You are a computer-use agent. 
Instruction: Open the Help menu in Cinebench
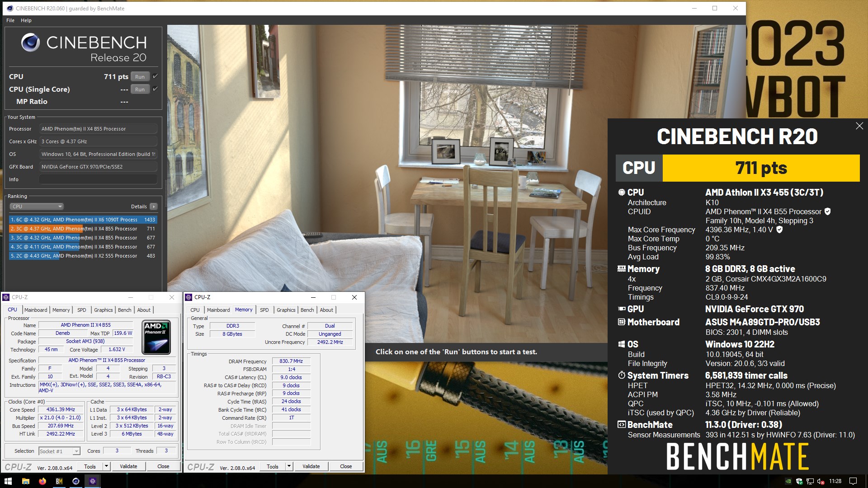point(26,20)
